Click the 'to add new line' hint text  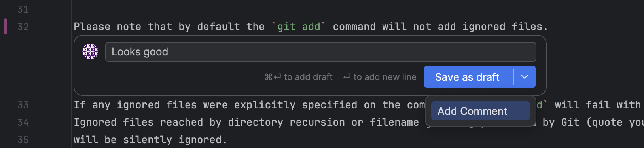pos(385,77)
